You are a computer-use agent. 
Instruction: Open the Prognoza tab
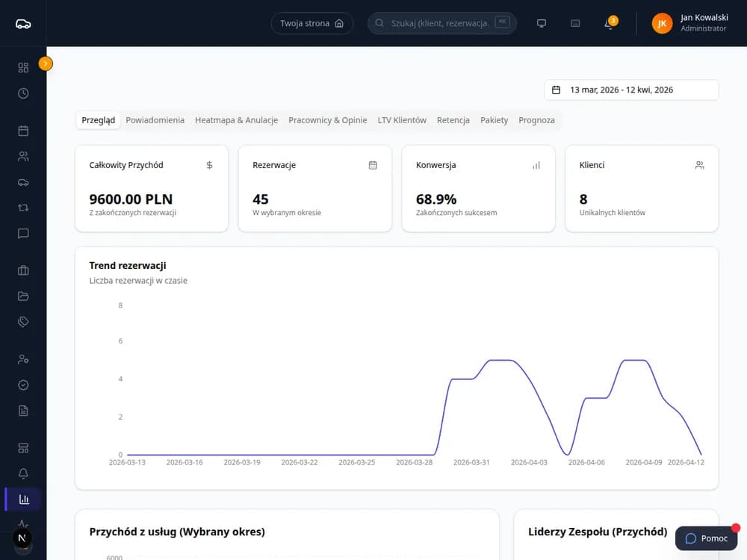click(x=536, y=120)
